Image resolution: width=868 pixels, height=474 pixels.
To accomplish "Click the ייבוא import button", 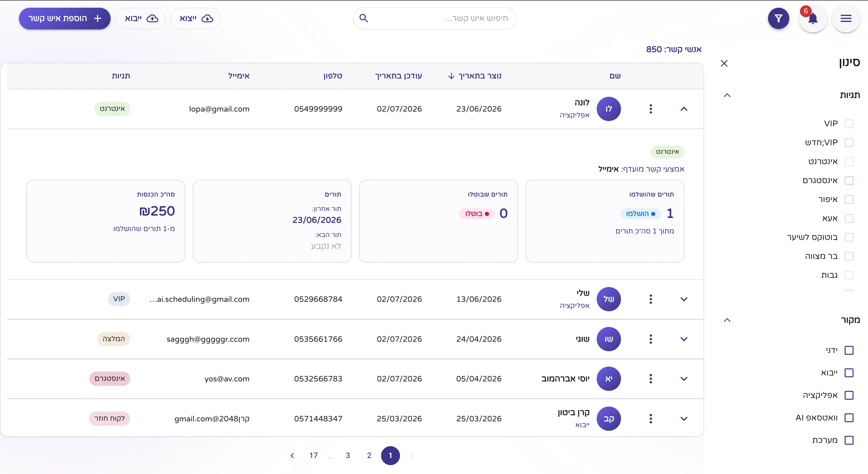I will pyautogui.click(x=141, y=18).
